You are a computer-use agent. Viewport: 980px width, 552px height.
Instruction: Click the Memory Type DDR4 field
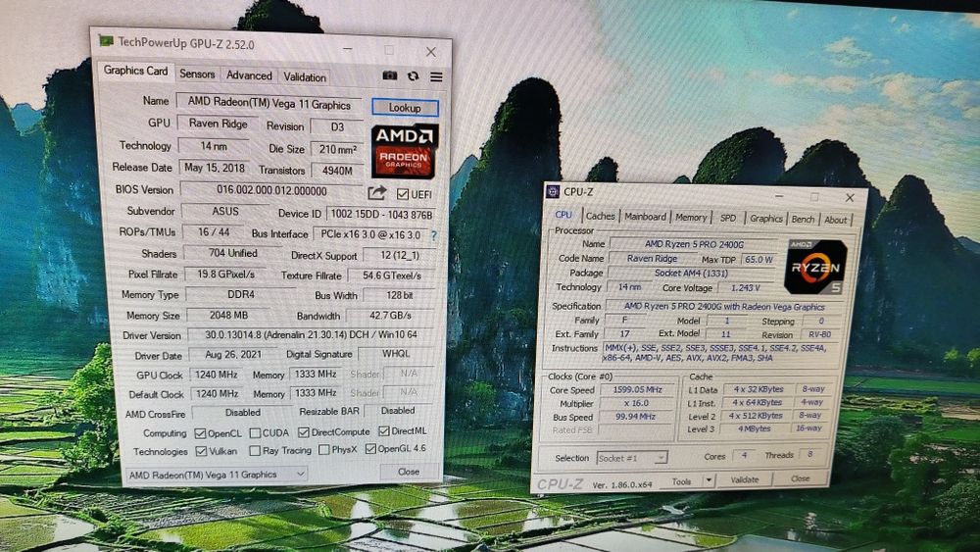tap(241, 294)
